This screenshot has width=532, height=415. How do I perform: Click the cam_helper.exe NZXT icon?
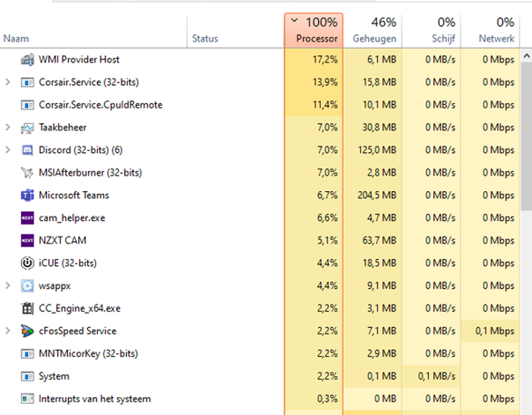27,218
